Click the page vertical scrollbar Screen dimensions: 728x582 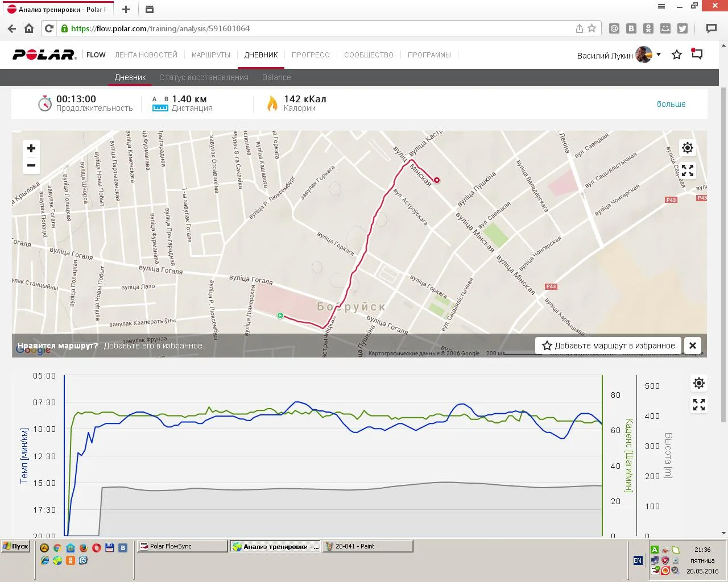(723, 256)
